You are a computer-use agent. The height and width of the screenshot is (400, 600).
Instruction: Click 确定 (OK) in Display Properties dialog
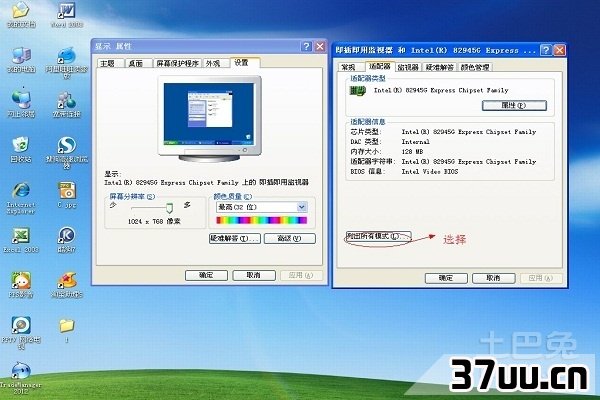coord(206,275)
